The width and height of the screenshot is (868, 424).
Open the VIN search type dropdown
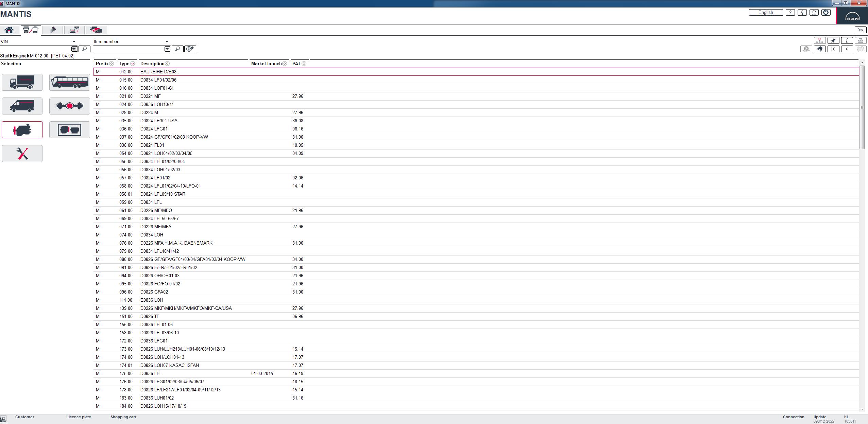click(74, 41)
